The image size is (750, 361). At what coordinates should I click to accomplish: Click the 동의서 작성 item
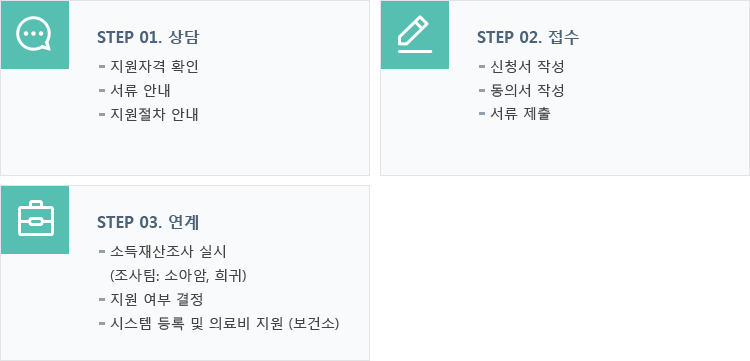(527, 90)
